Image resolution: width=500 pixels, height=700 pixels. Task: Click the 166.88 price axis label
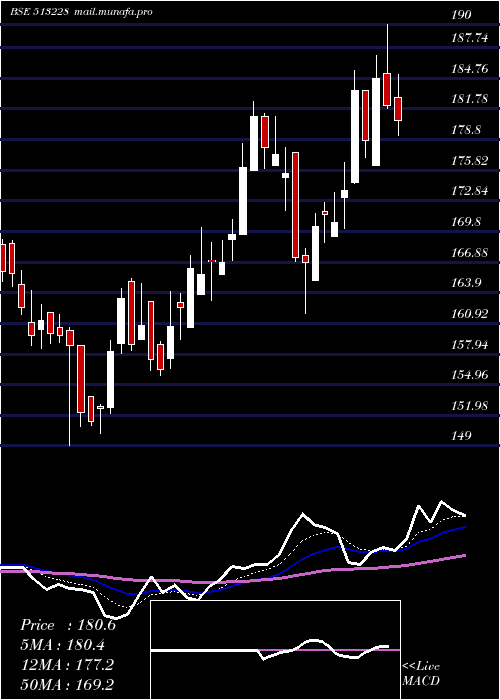click(470, 253)
